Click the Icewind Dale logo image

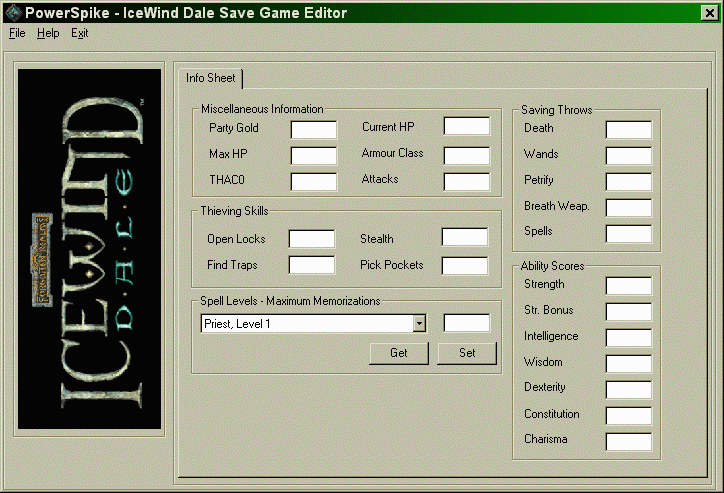tap(89, 249)
